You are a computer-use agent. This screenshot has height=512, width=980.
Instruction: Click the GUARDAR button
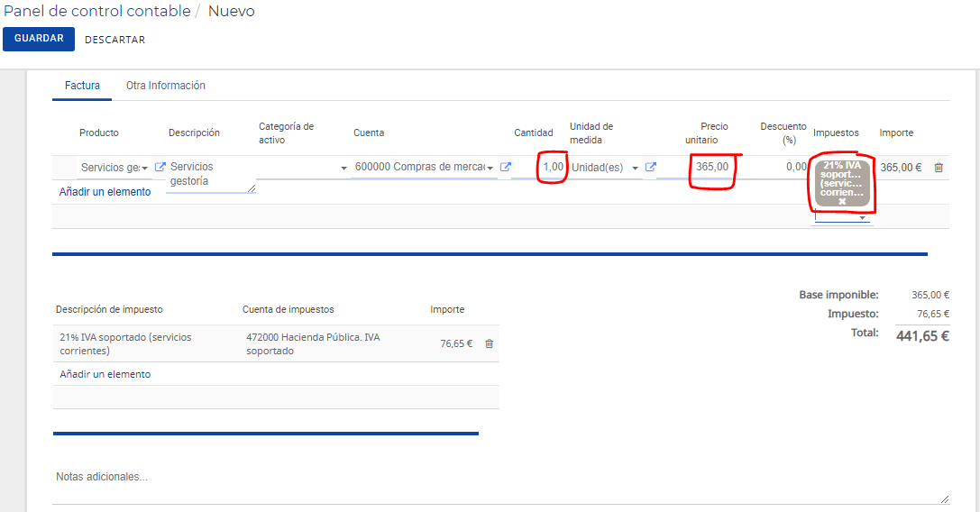(39, 39)
